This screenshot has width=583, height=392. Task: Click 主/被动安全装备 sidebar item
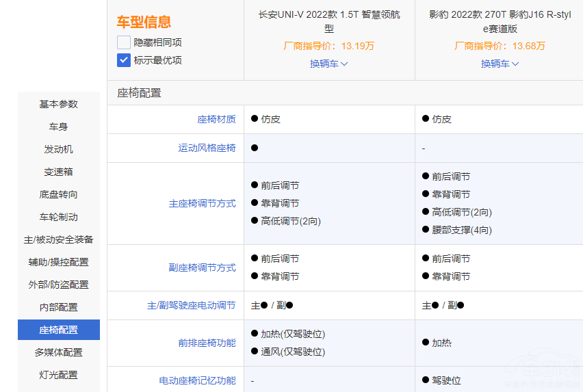[x=59, y=239]
